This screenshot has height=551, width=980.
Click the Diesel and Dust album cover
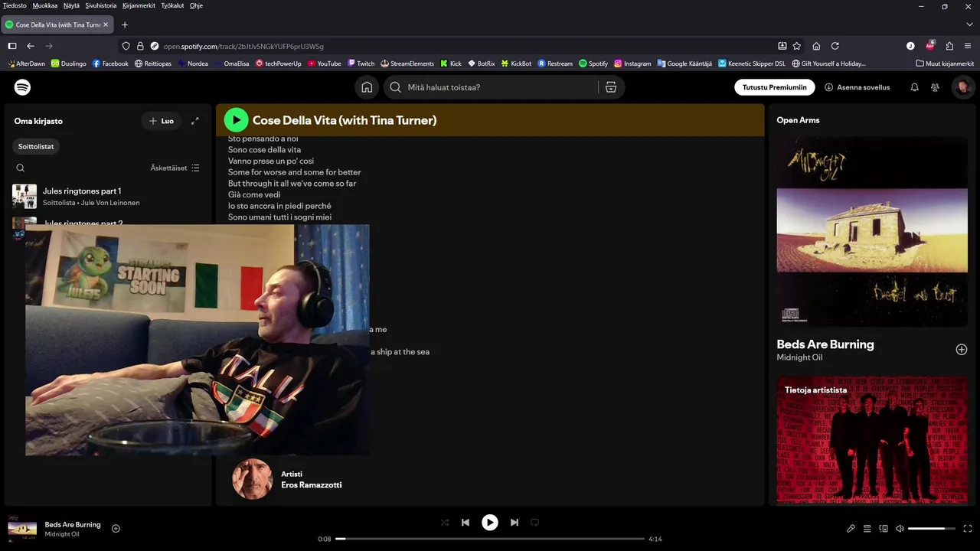872,232
